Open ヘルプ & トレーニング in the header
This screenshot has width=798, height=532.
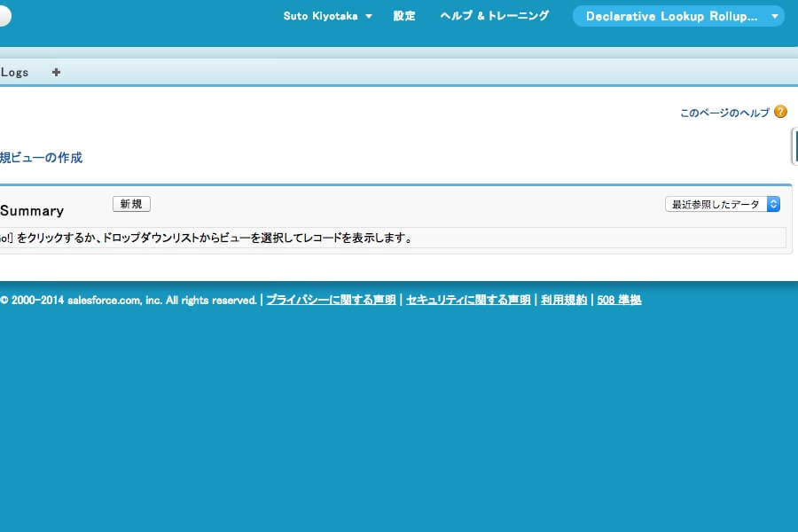click(495, 16)
